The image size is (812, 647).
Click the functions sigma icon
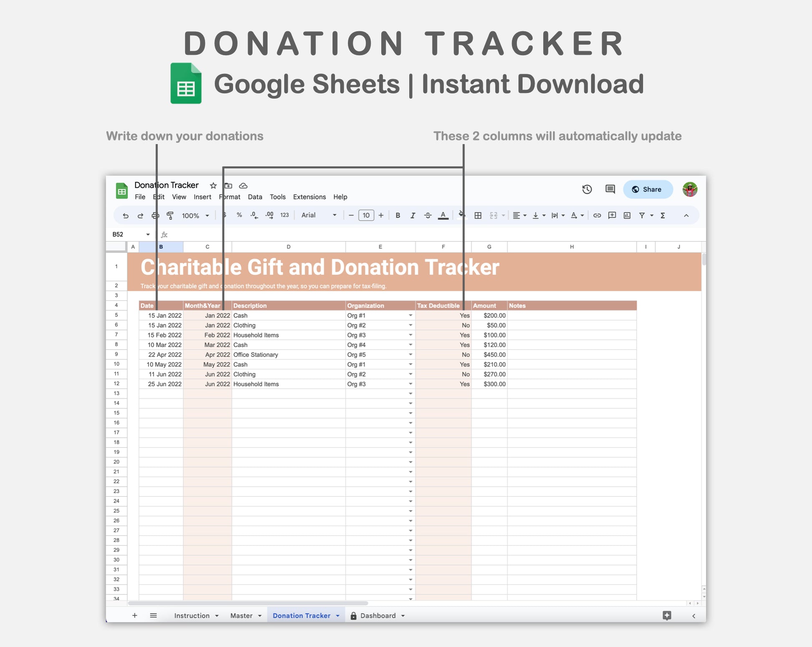point(662,216)
